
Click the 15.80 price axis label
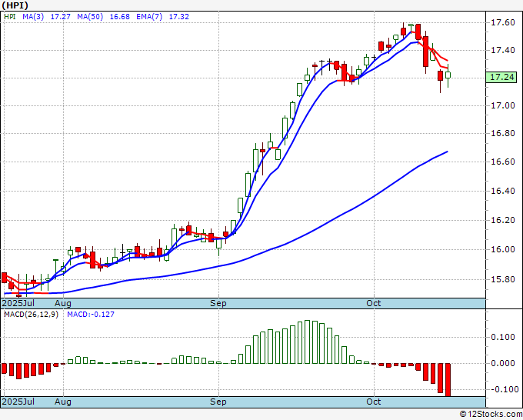[503, 279]
